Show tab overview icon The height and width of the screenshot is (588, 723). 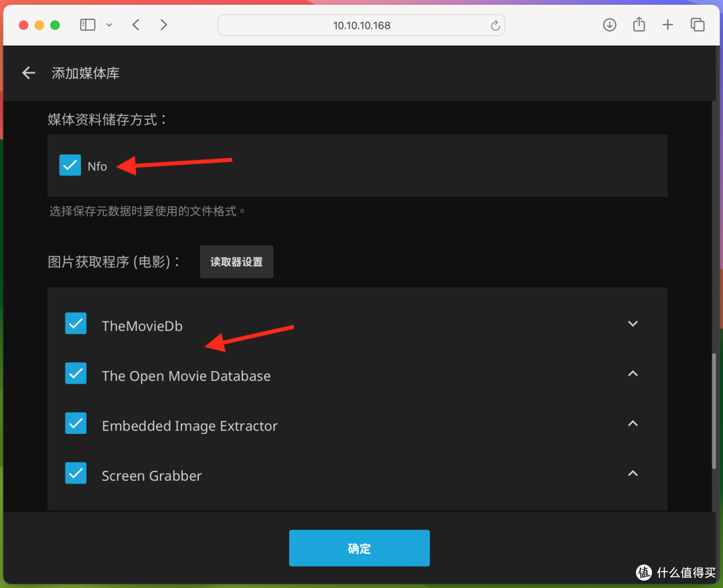coord(697,25)
